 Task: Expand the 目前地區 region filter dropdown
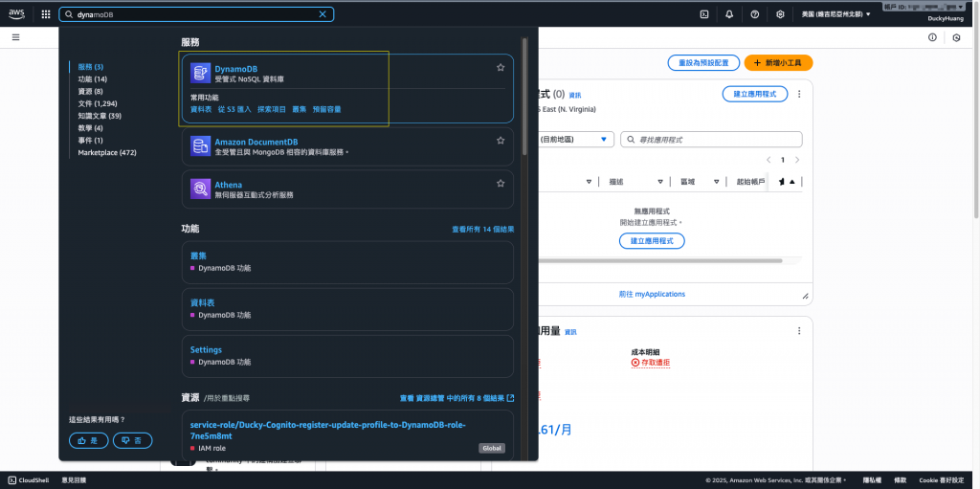coord(575,140)
